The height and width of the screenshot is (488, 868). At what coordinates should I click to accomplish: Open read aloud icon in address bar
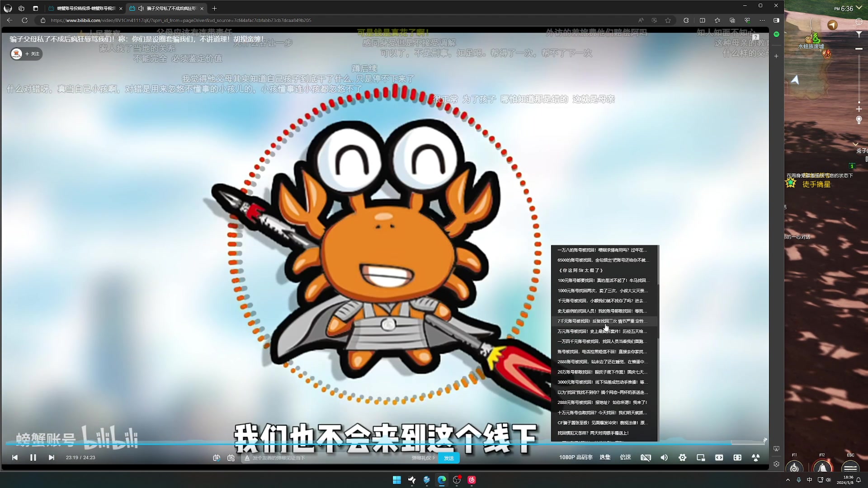641,20
